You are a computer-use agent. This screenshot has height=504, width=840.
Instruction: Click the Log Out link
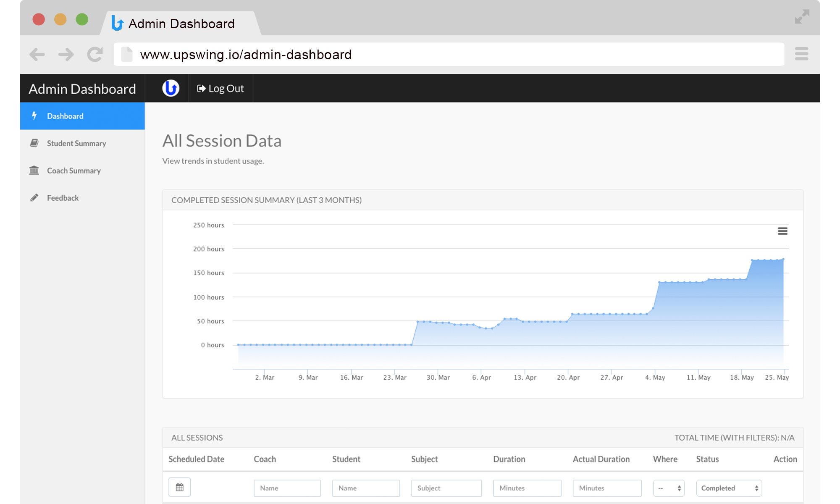[x=220, y=89]
